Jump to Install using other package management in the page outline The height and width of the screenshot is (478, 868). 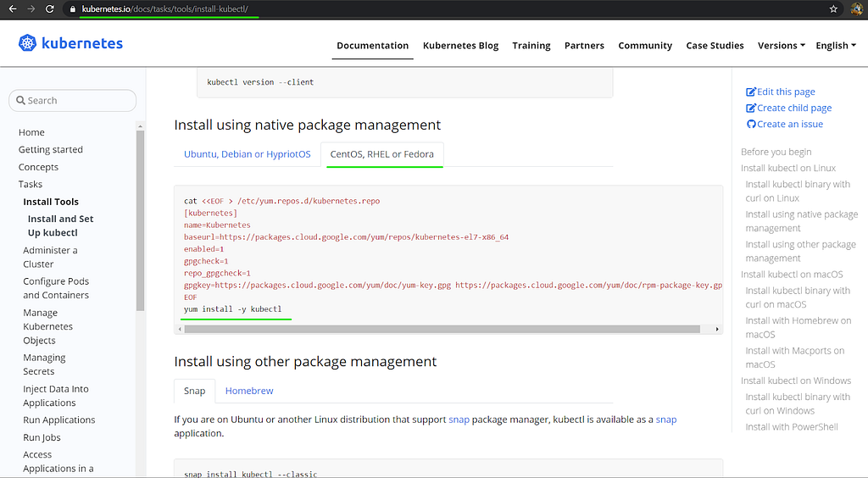[x=800, y=251]
